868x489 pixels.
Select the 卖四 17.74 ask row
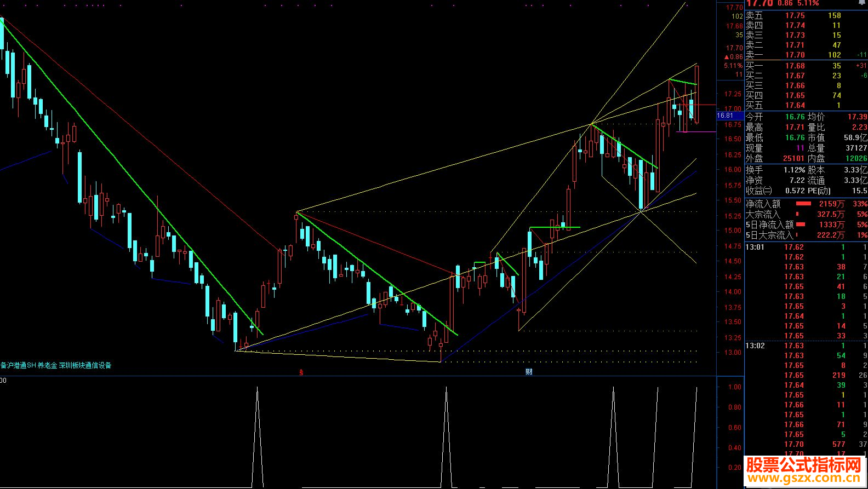click(806, 25)
